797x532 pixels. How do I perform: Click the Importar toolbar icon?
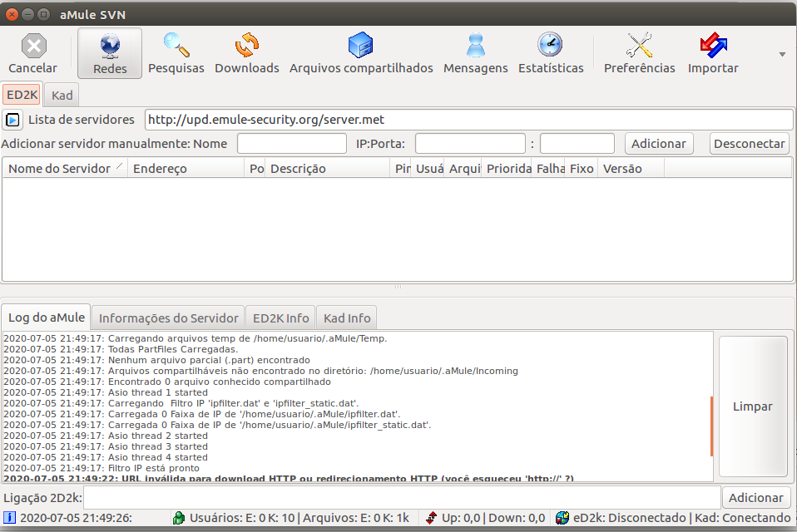[713, 53]
